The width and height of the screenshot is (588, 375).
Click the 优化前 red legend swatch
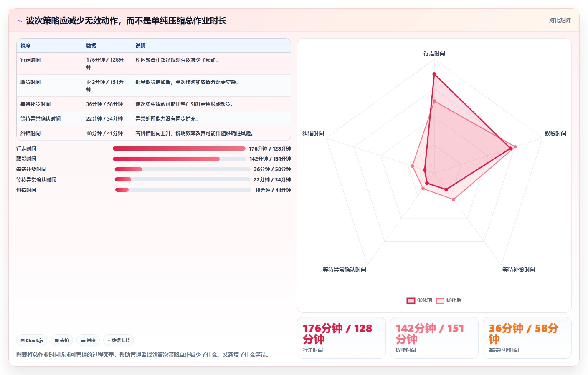(x=411, y=300)
